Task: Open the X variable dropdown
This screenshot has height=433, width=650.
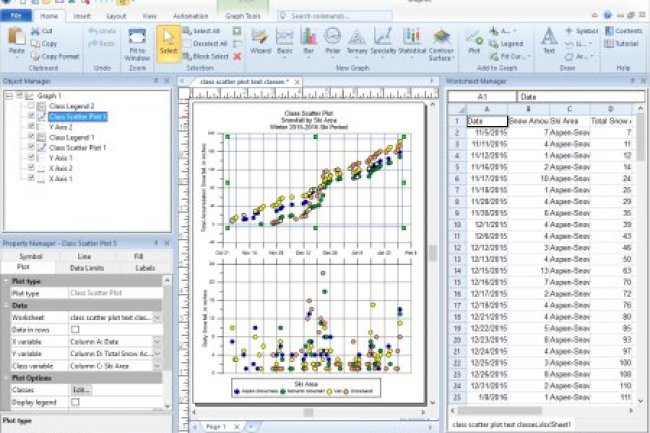Action: click(157, 342)
